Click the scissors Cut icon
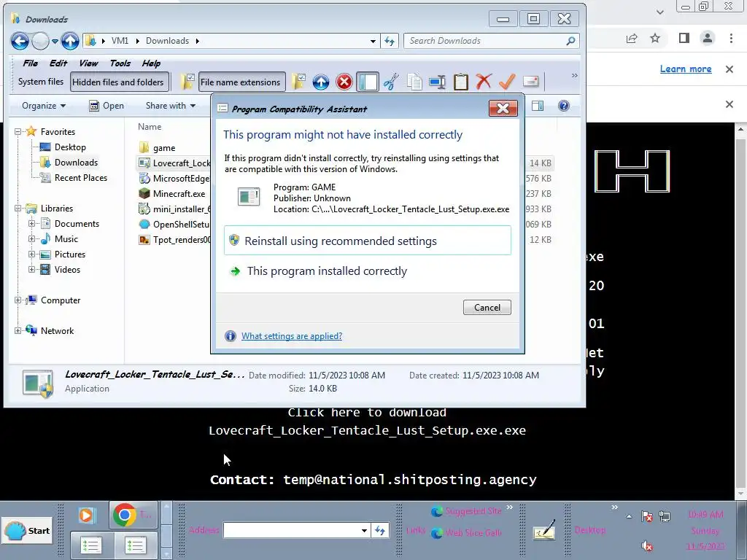747x560 pixels. click(x=391, y=82)
